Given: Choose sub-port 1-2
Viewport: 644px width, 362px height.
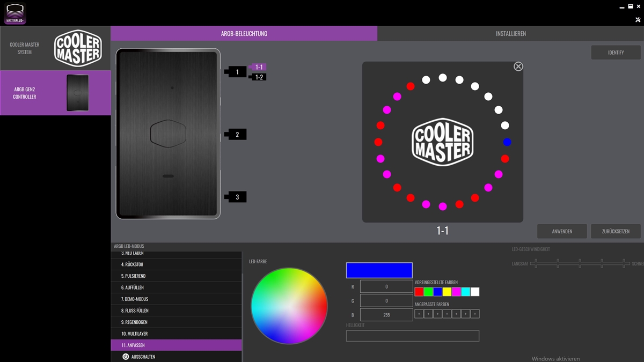Looking at the screenshot, I should (x=259, y=77).
